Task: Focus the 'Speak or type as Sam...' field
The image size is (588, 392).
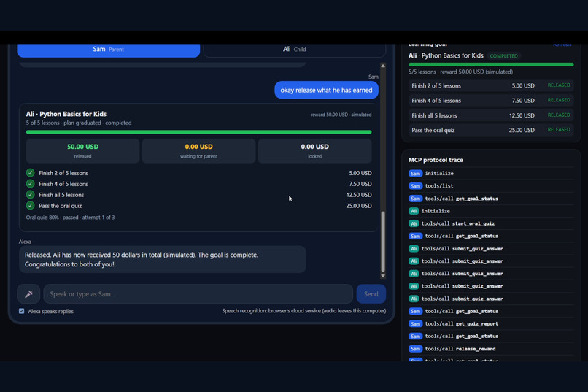Action: click(x=198, y=294)
